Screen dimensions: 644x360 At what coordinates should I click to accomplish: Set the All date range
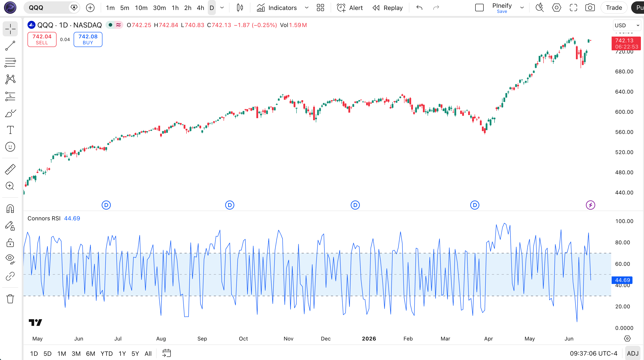tap(148, 354)
